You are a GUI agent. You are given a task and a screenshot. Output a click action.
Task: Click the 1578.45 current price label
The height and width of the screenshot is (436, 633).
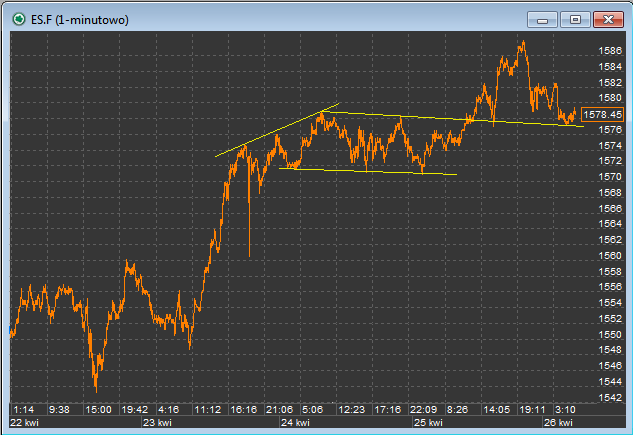(602, 115)
